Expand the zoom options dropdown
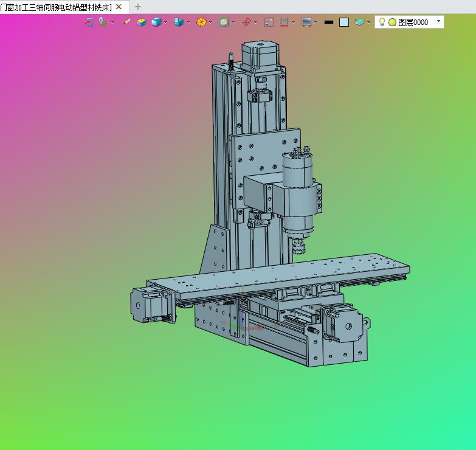 [233, 22]
